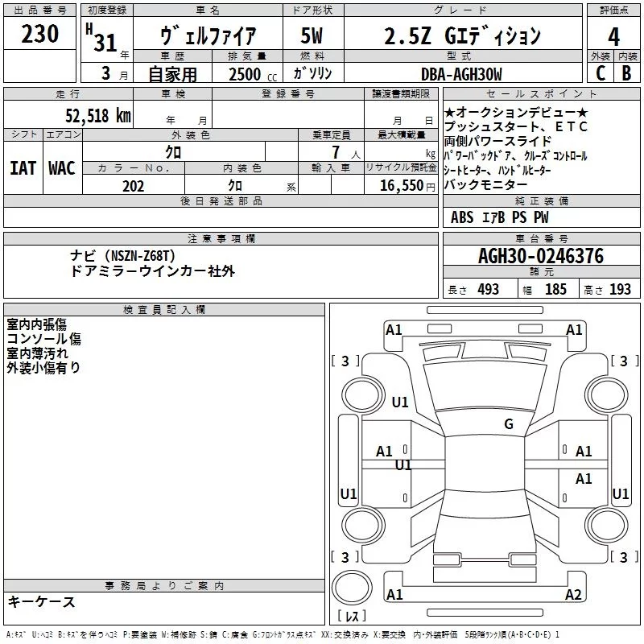Viewport: 644px width, 644px height.
Task: Click the rear right wheel on the diagram
Action: click(607, 526)
